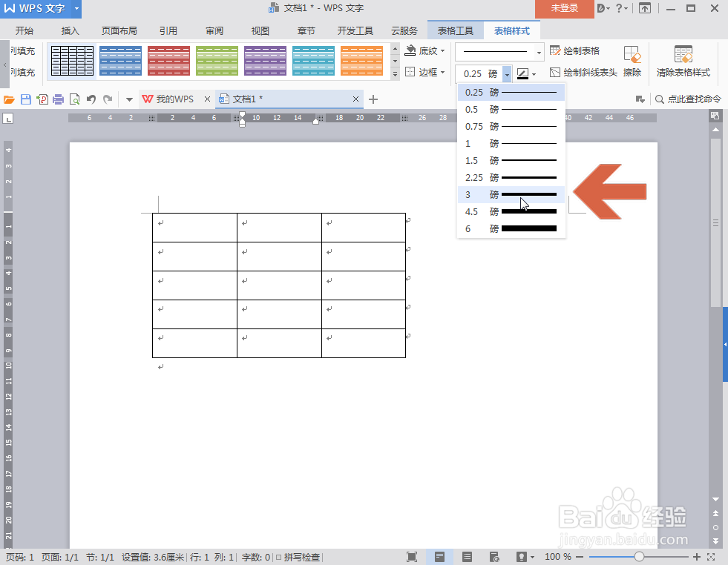This screenshot has width=728, height=565.
Task: Click 清除表格样式 clear table style
Action: [683, 61]
